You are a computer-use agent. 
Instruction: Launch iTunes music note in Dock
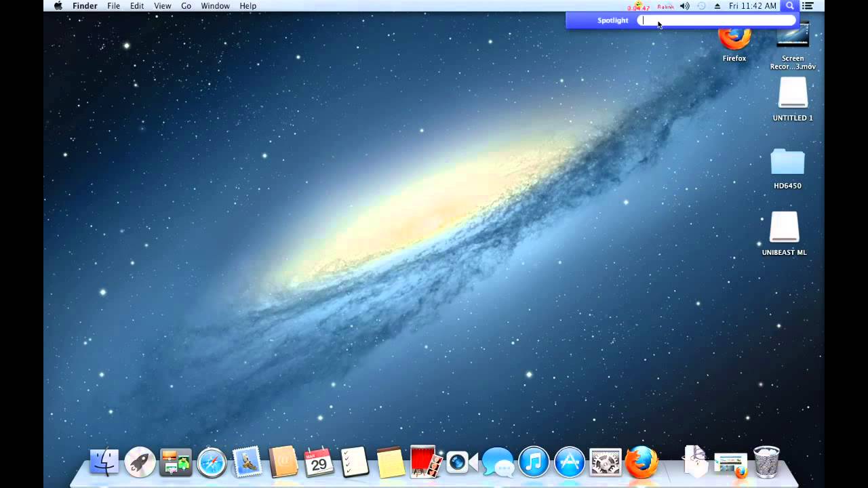(534, 463)
